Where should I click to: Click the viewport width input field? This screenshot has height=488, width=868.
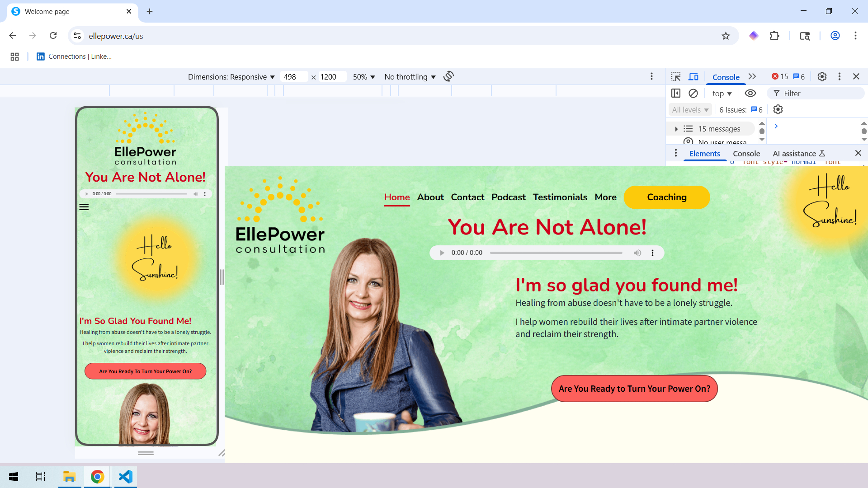tap(293, 77)
